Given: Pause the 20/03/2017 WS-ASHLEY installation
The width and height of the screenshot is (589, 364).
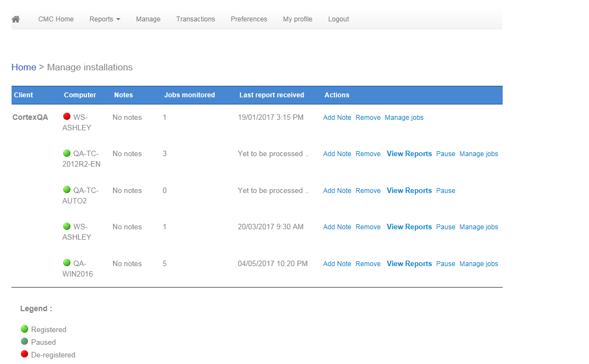Looking at the screenshot, I should (x=445, y=227).
